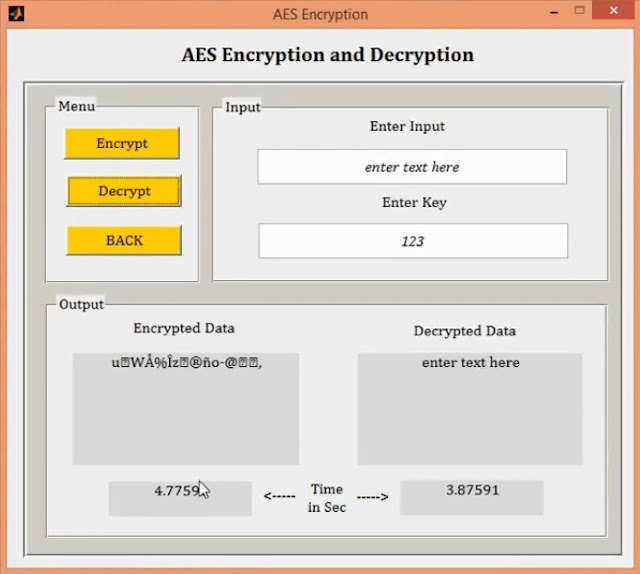Screen dimensions: 640x574
Task: Click the 'Output' panel title
Action: pyautogui.click(x=81, y=305)
